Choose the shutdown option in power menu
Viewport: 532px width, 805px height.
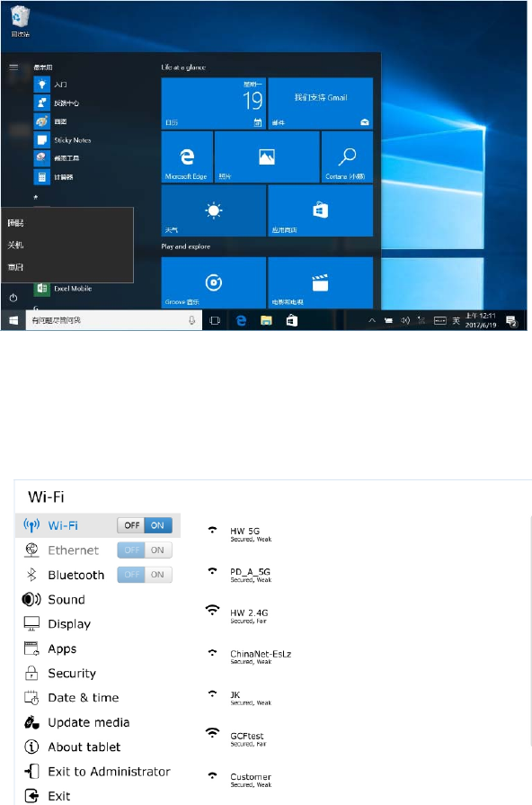(15, 245)
